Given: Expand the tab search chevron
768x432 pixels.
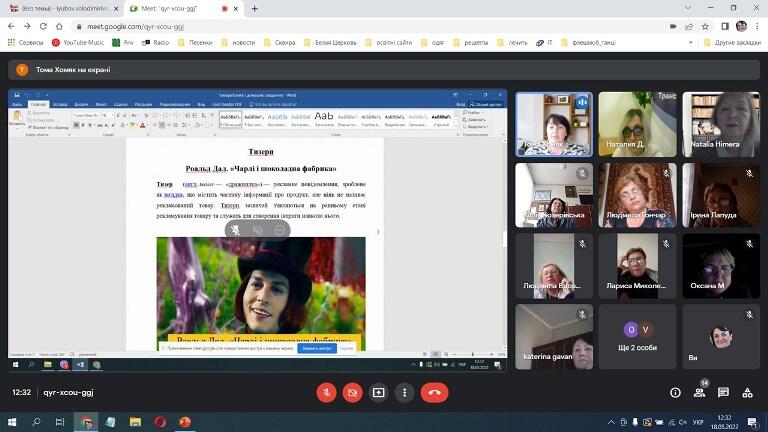Looking at the screenshot, I should coord(688,8).
